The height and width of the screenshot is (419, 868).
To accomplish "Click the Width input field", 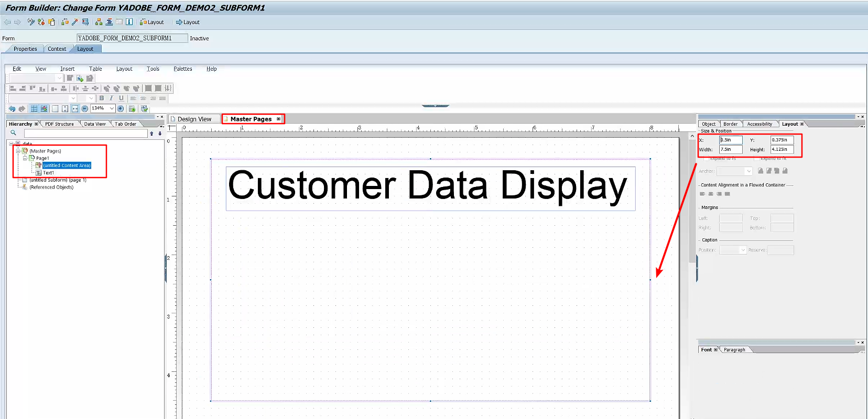I will (731, 150).
